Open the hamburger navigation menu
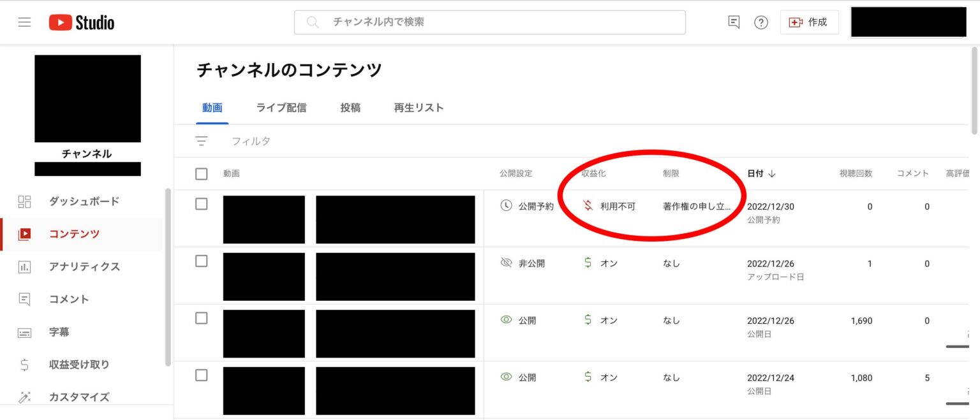Screen dimensions: 980x420 24,22
